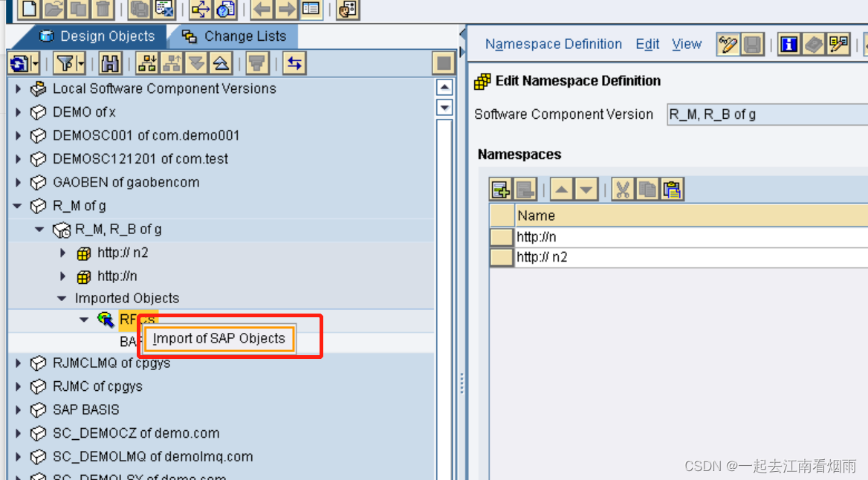The width and height of the screenshot is (868, 480).
Task: Choose Import of SAP Objects
Action: point(218,338)
